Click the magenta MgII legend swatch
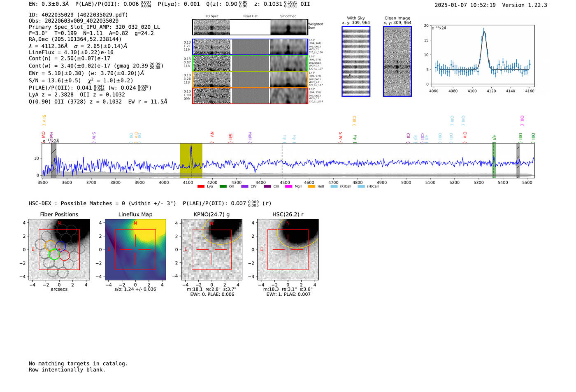Screen dimensions: 576x392 tap(289, 186)
